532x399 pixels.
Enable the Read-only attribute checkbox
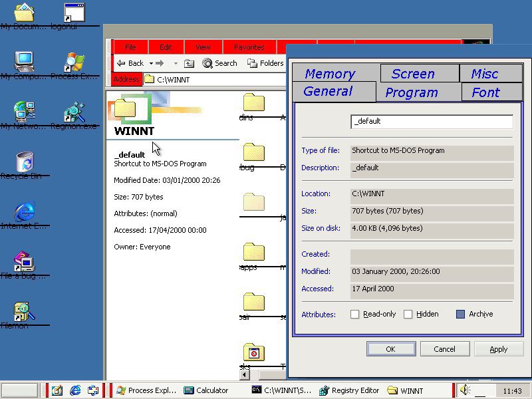[355, 314]
